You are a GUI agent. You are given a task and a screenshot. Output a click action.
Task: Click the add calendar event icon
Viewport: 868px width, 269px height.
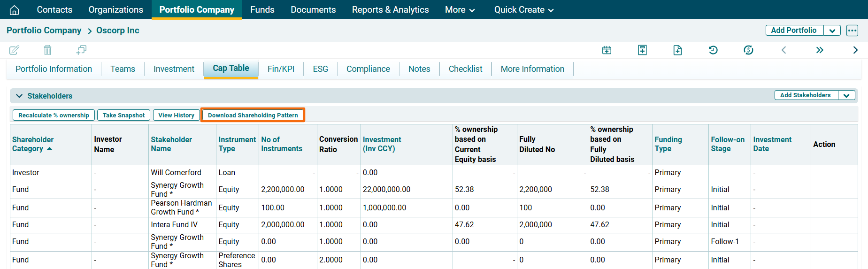click(x=607, y=50)
